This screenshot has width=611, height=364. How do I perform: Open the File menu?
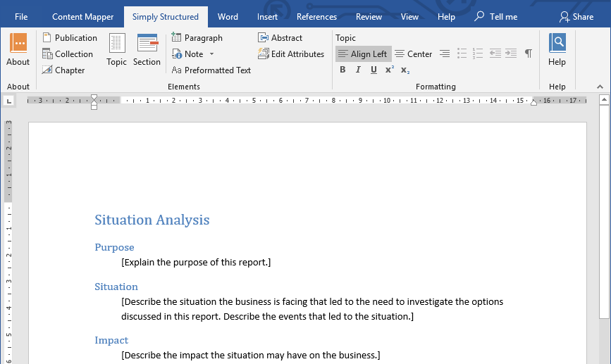(21, 17)
